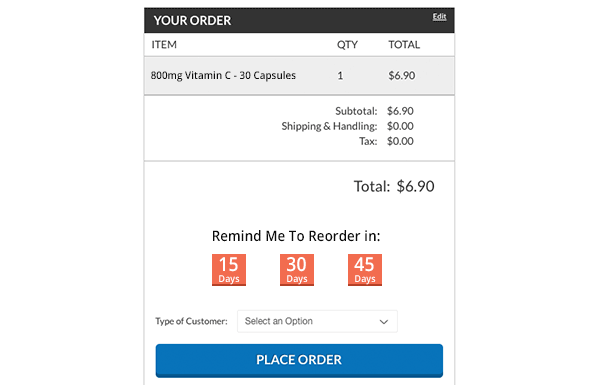Select the 800mg Vitamin C item row

point(299,76)
